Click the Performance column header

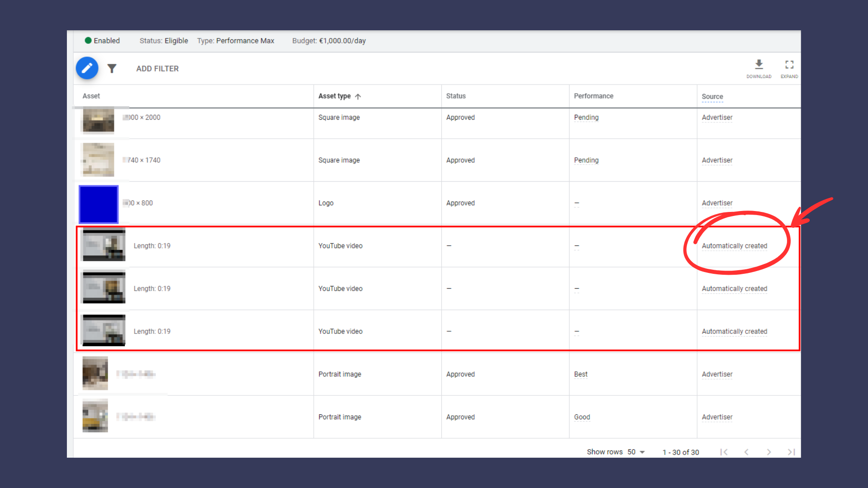point(593,96)
